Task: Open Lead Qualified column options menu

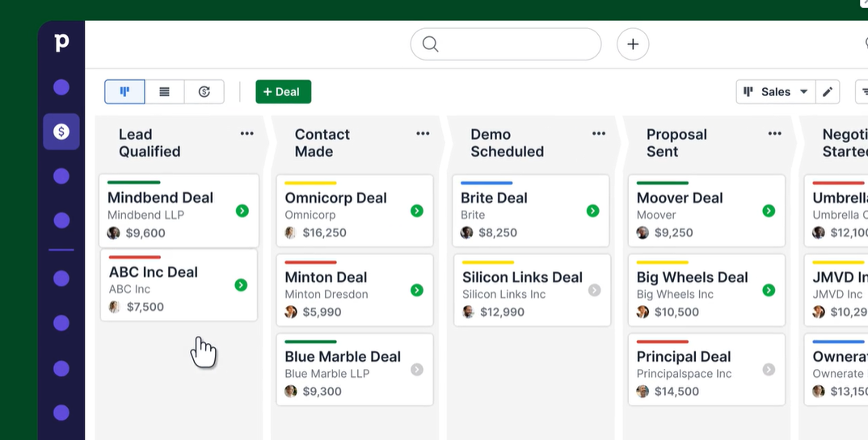Action: click(246, 133)
